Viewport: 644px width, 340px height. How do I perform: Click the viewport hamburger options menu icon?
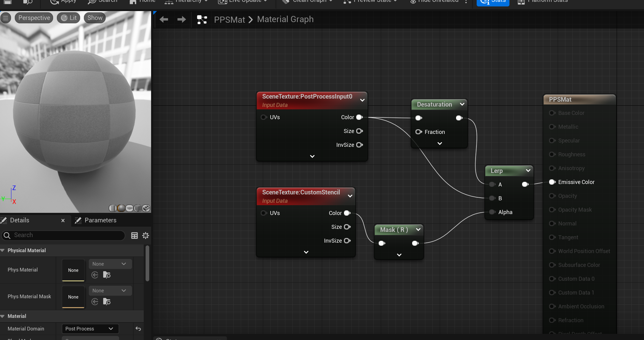pos(6,18)
